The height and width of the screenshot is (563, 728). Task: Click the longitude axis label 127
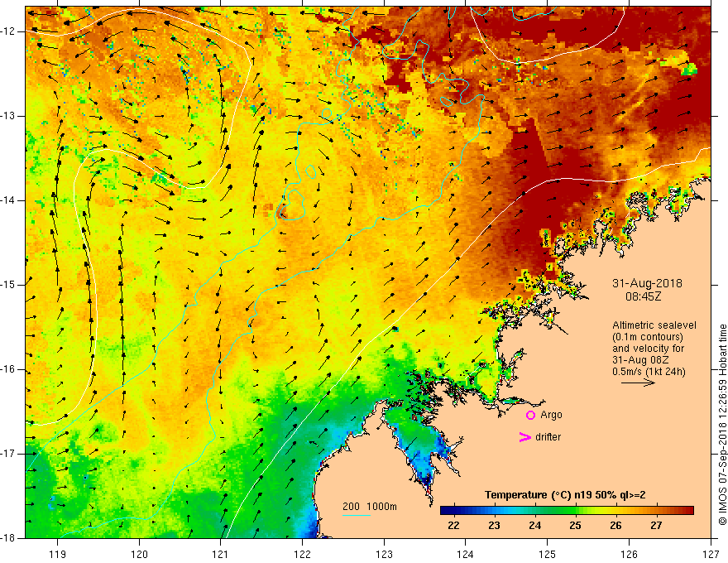pos(711,554)
